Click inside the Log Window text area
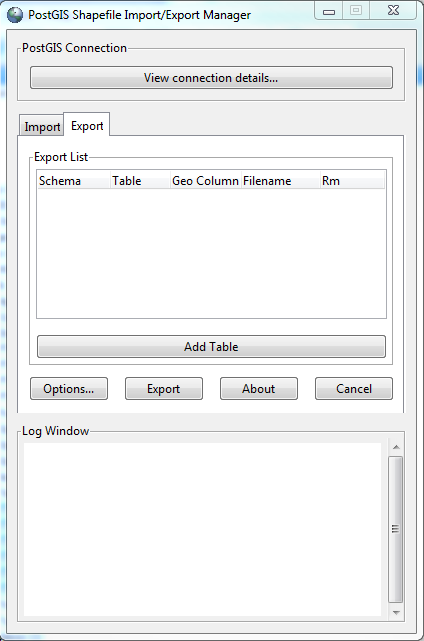Viewport: 424px width, 641px height. pyautogui.click(x=202, y=529)
